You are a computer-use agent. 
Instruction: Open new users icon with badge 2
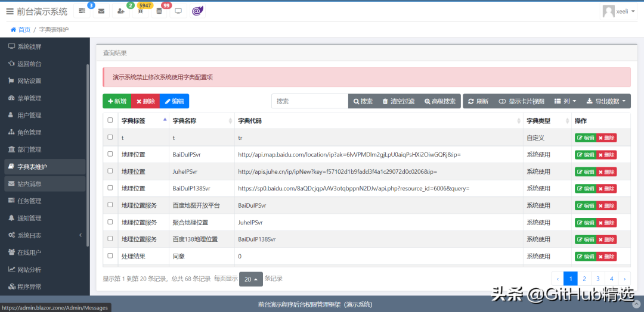coord(120,11)
